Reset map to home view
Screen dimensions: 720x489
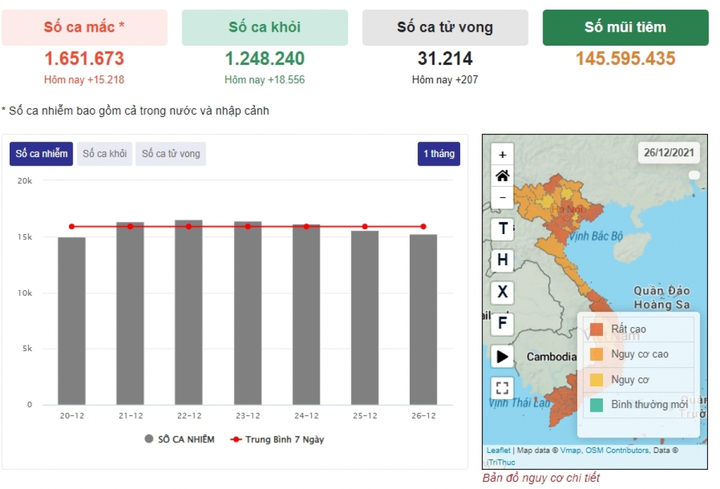(502, 176)
